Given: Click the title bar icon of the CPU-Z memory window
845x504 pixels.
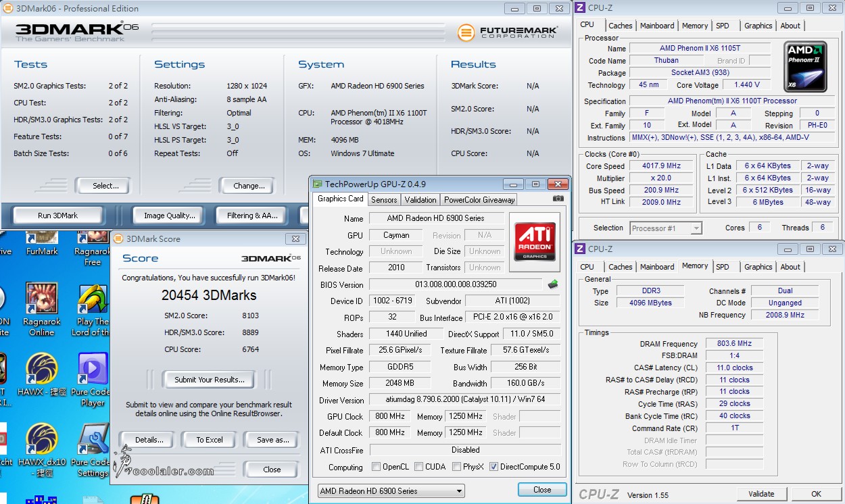Looking at the screenshot, I should [x=580, y=249].
